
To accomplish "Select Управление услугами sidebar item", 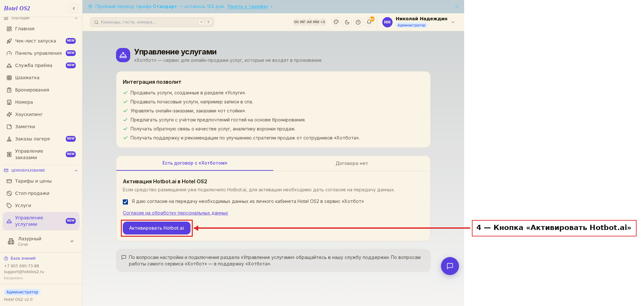I will 41,221.
